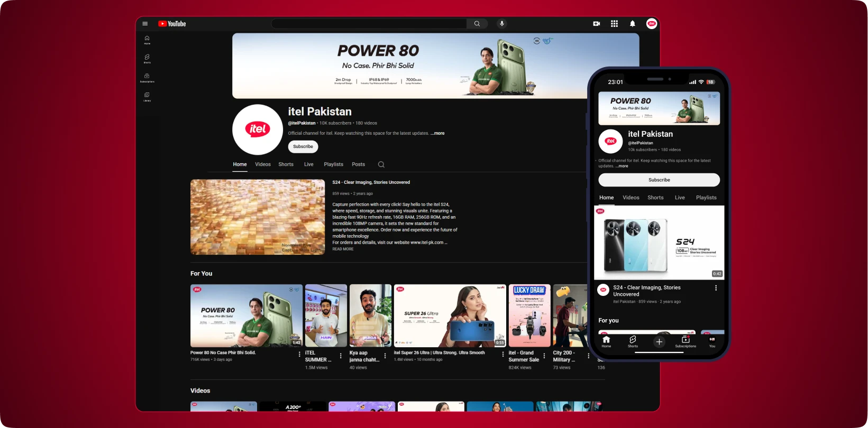
Task: Tap the phone's wide Subscribe button
Action: pyautogui.click(x=659, y=180)
